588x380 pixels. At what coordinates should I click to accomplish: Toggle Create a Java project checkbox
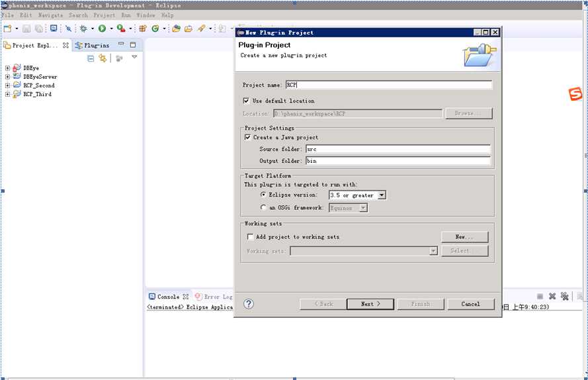point(247,138)
